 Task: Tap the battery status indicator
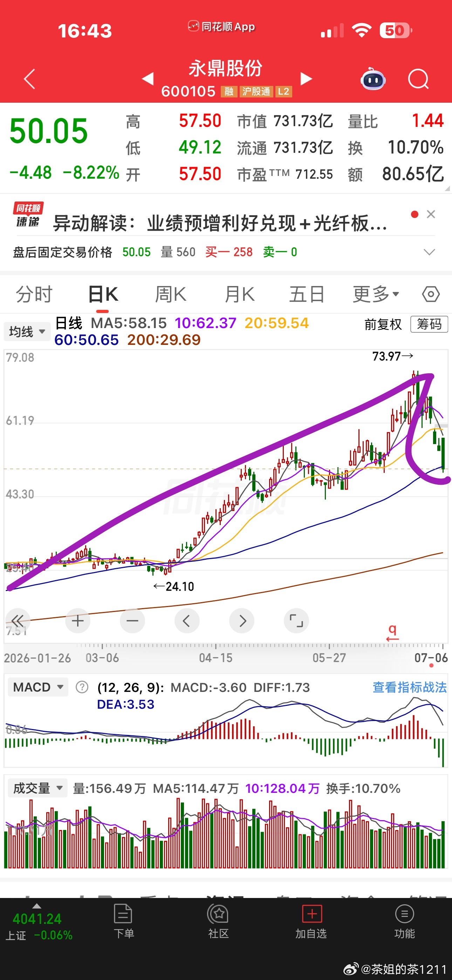tap(396, 30)
